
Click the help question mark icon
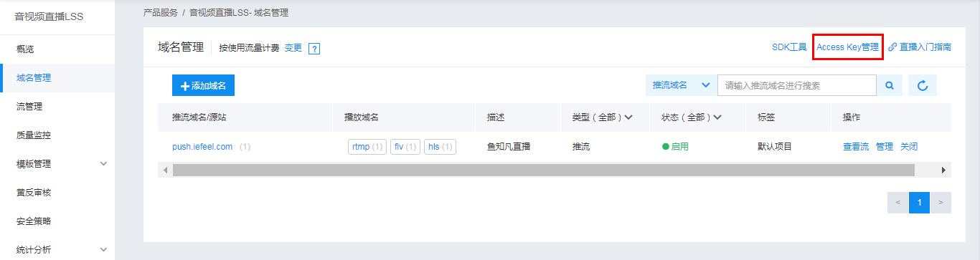[314, 49]
